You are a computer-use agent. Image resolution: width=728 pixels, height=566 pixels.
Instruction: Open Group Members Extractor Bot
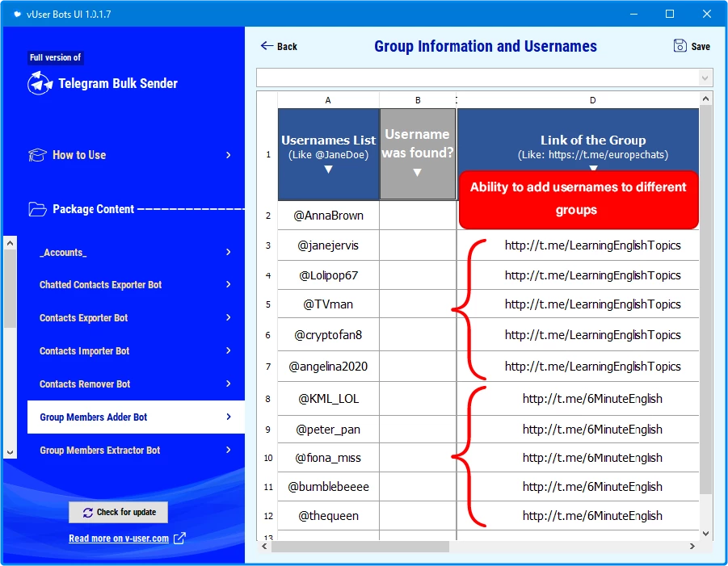136,450
